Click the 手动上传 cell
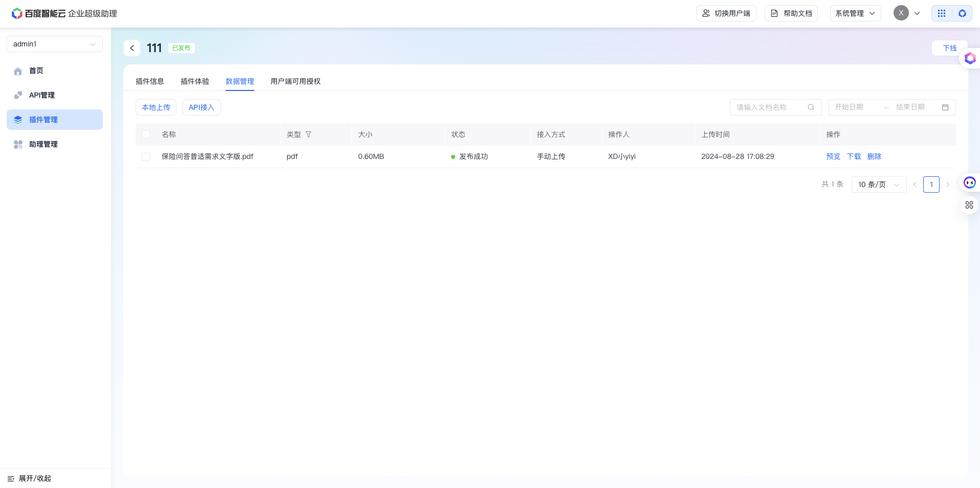This screenshot has width=980, height=488. tap(551, 156)
